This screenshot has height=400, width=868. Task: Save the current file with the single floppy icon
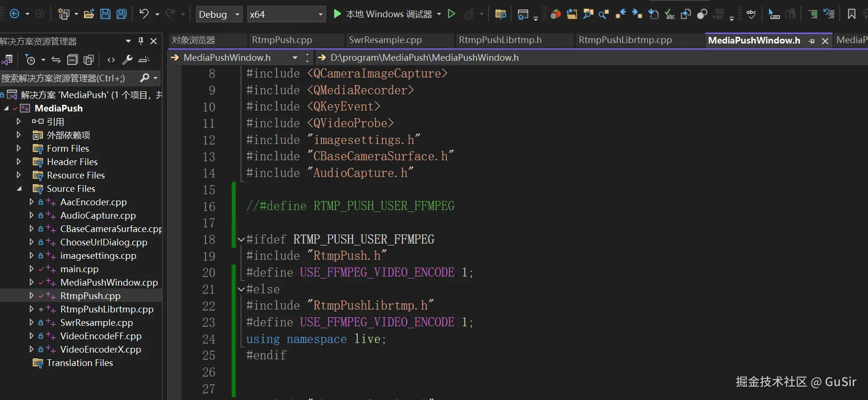105,14
